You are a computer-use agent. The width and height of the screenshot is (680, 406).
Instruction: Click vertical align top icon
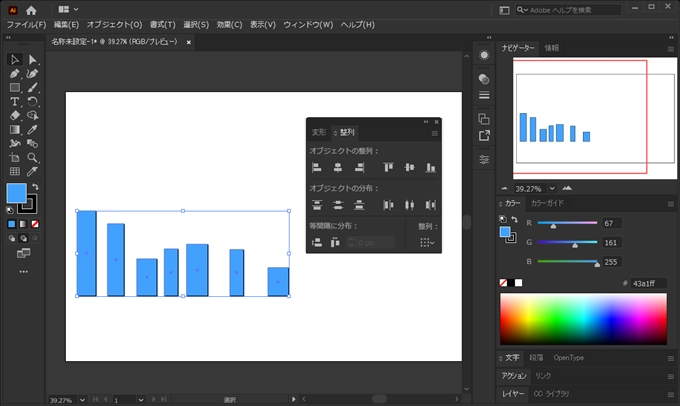coord(388,167)
